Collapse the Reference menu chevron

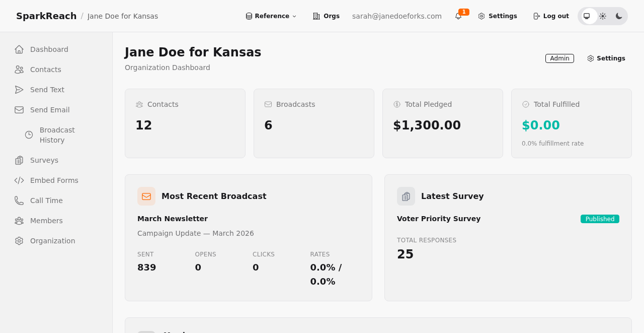coord(294,16)
